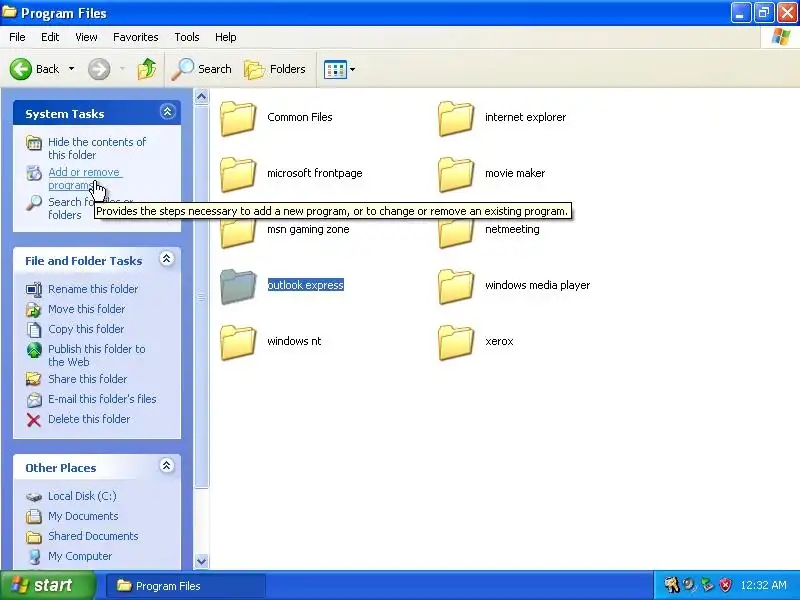The height and width of the screenshot is (600, 800).
Task: Open the Tools menu
Action: point(187,37)
